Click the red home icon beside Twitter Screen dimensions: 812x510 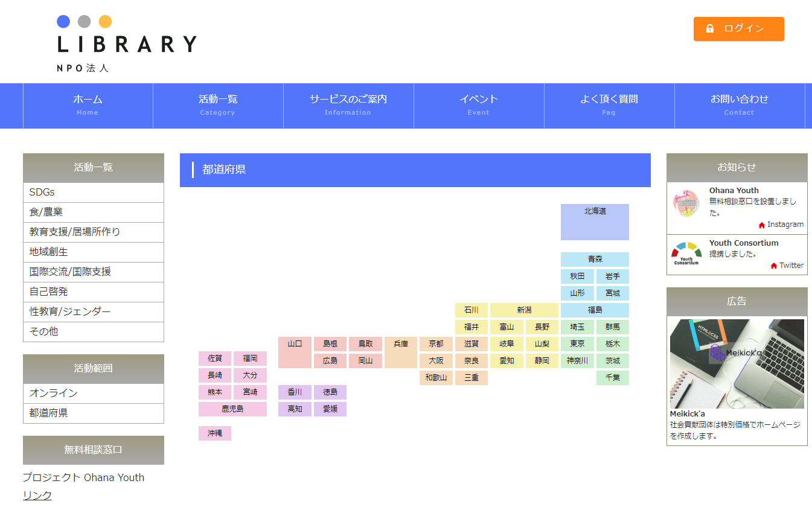pos(774,266)
